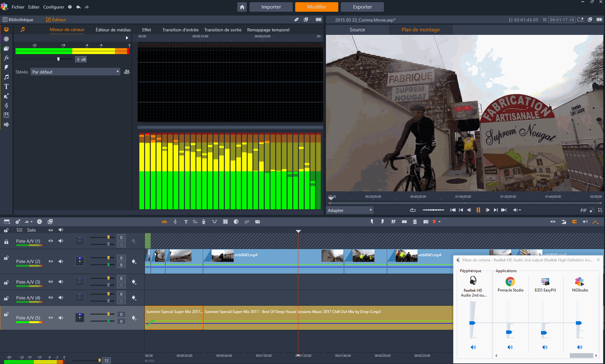This screenshot has width=605, height=364.
Task: Select the transitions lightning icon in sidebar
Action: [x=6, y=67]
